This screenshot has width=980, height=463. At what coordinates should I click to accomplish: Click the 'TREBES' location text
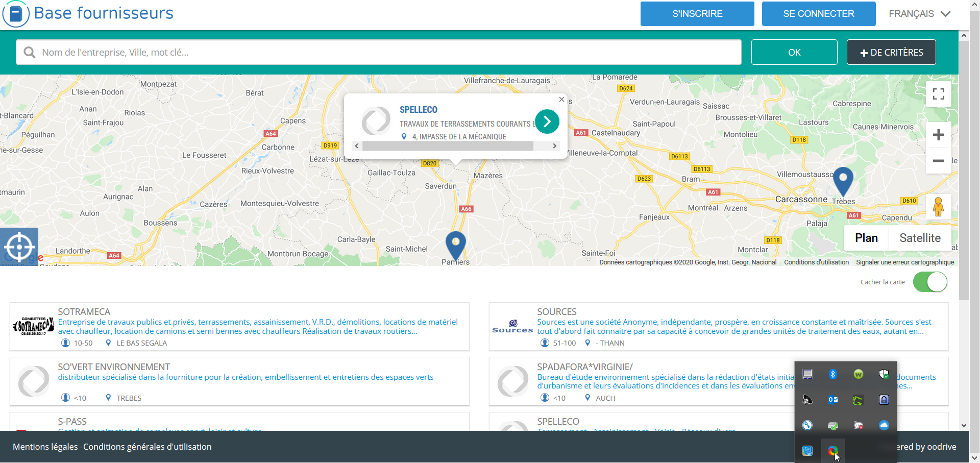(x=129, y=398)
